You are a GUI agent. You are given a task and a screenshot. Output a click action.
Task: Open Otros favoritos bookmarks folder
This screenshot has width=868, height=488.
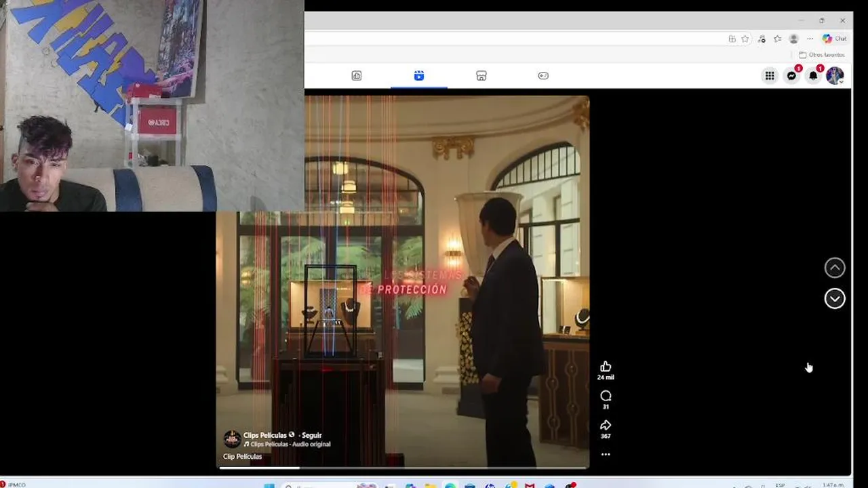[x=822, y=55]
